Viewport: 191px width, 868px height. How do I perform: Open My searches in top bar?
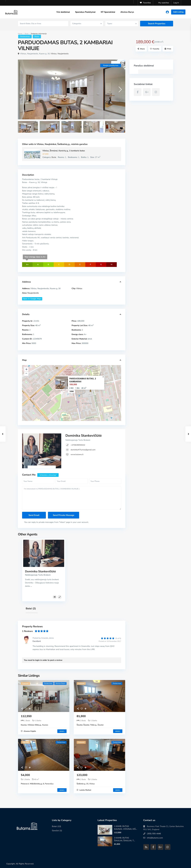click(x=164, y=3)
